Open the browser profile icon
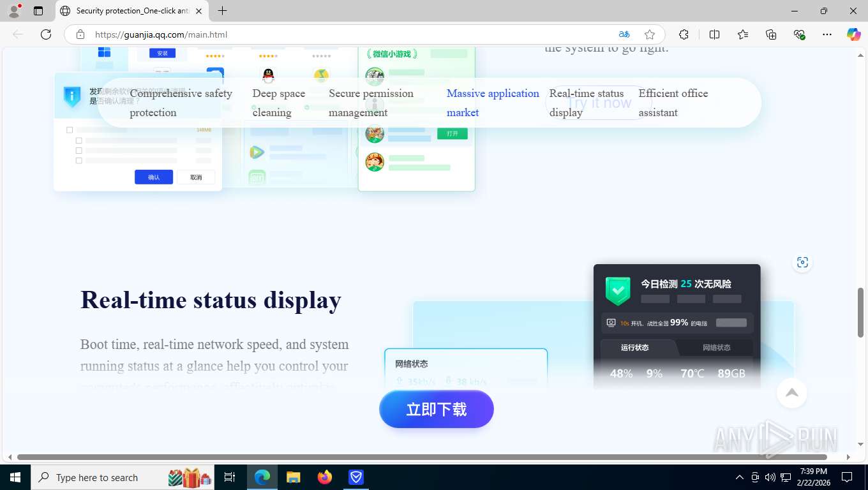 14,11
